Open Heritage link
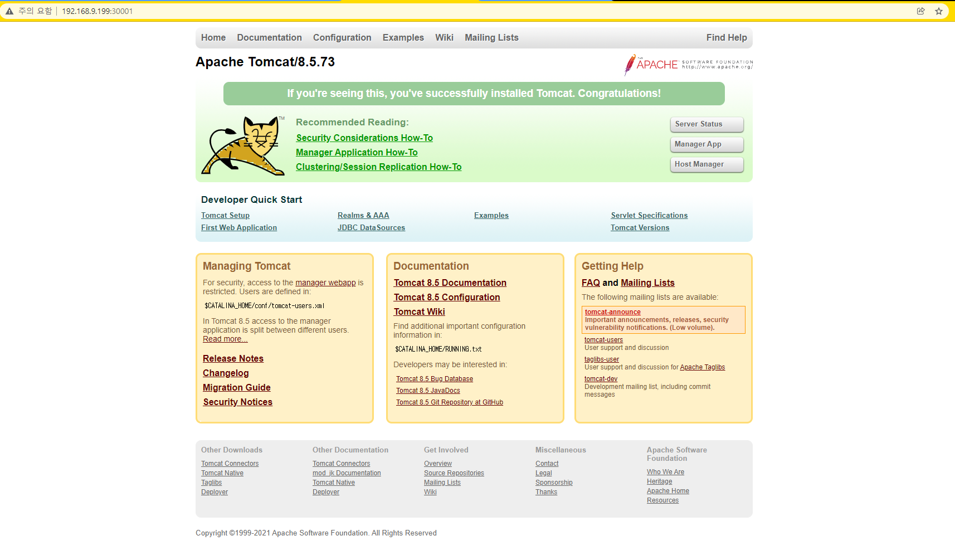 click(659, 481)
